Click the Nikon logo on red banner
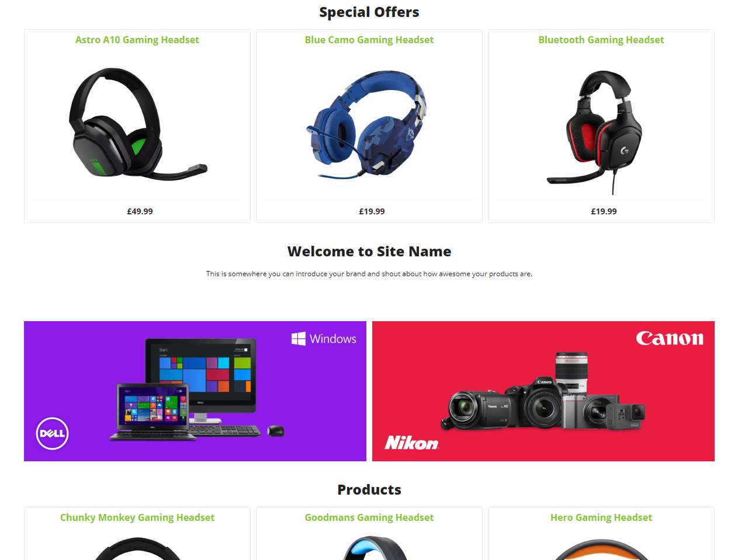This screenshot has width=738, height=560. [x=411, y=443]
